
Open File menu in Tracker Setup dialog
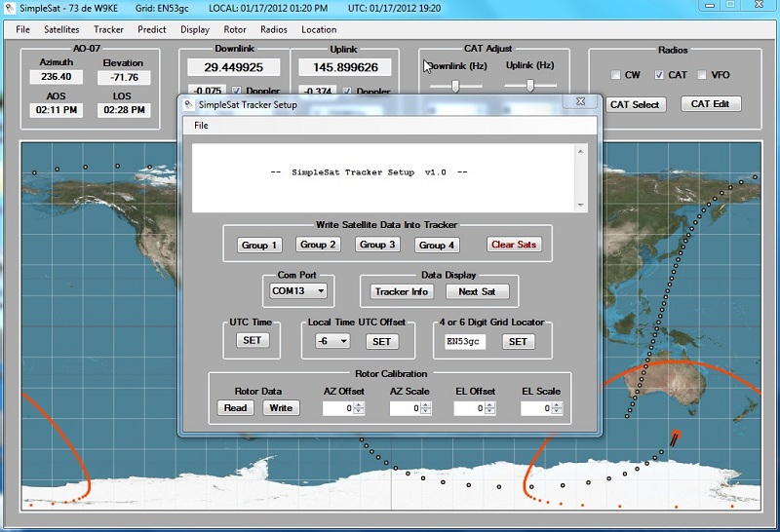pyautogui.click(x=201, y=126)
